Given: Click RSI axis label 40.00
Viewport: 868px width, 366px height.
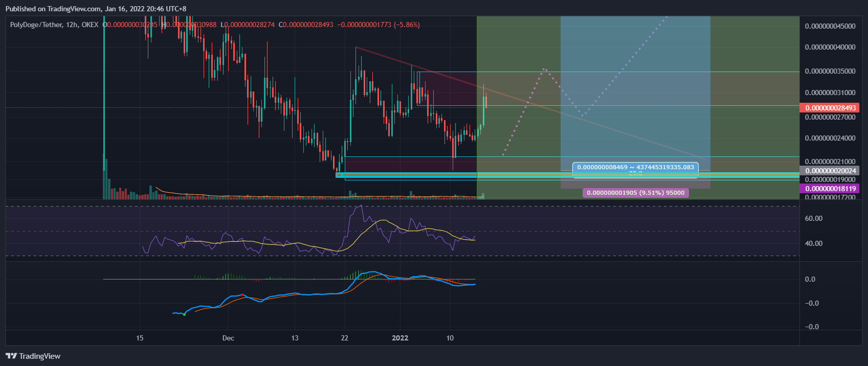Looking at the screenshot, I should point(813,243).
